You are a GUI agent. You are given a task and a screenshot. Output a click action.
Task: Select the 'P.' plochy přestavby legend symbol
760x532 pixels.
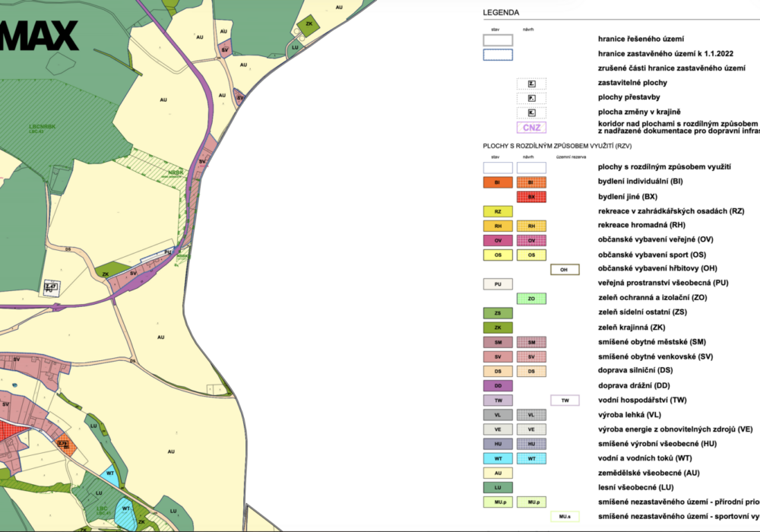tap(531, 98)
